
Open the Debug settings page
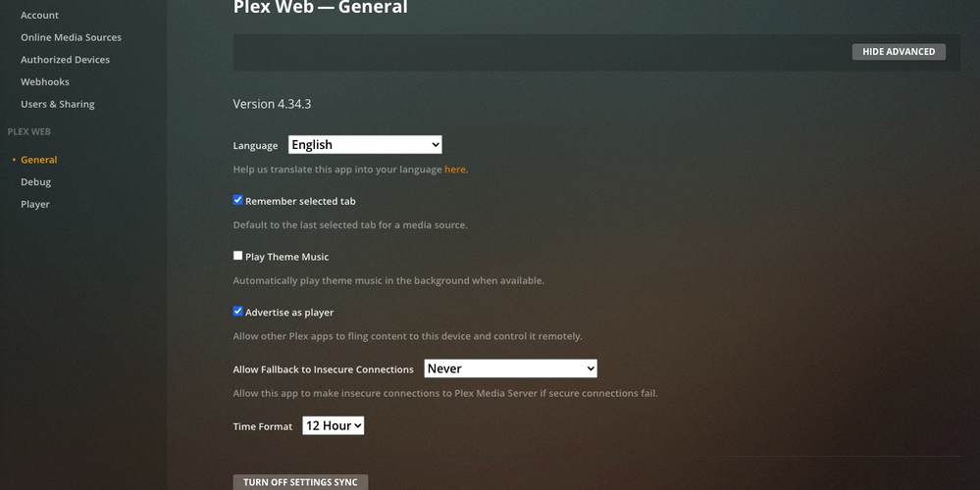coord(35,181)
